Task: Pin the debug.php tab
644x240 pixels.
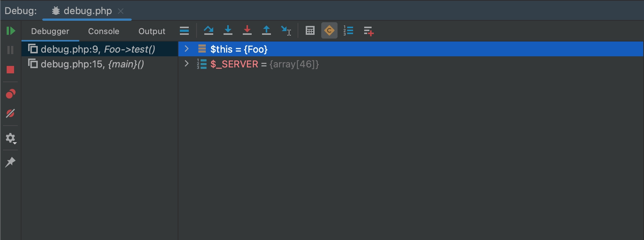Action: click(10, 162)
